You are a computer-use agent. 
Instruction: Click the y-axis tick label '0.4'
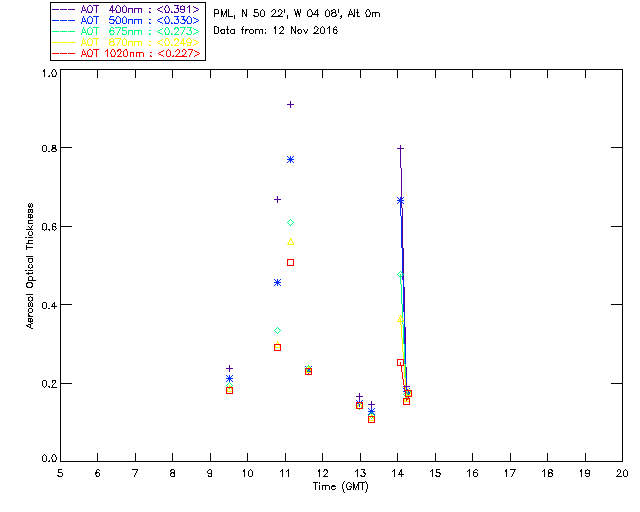point(49,305)
